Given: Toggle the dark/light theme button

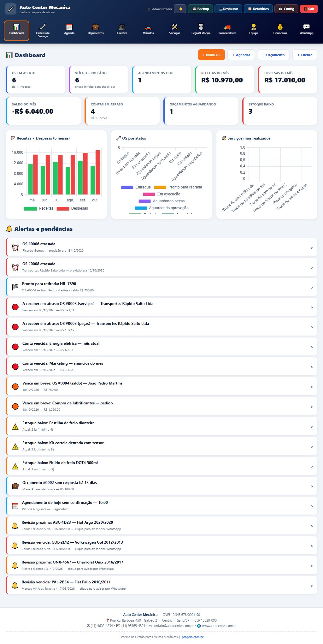Looking at the screenshot, I should click(180, 9).
